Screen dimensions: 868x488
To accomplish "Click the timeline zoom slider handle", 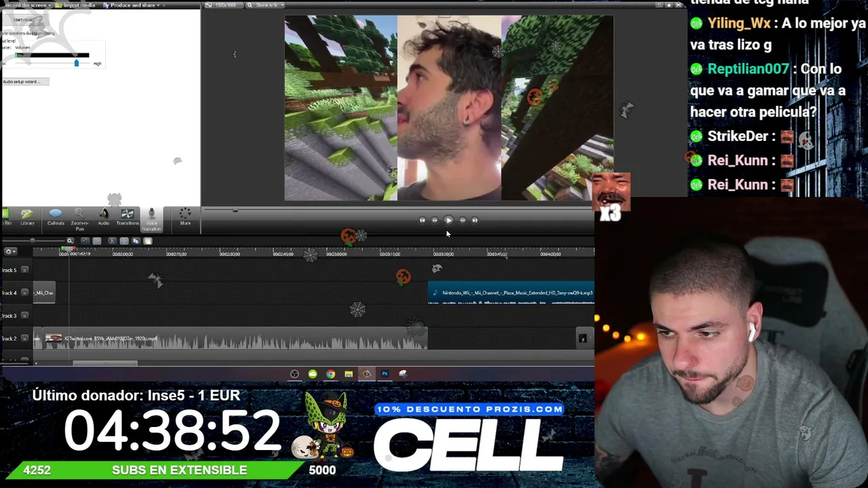I will pyautogui.click(x=32, y=241).
